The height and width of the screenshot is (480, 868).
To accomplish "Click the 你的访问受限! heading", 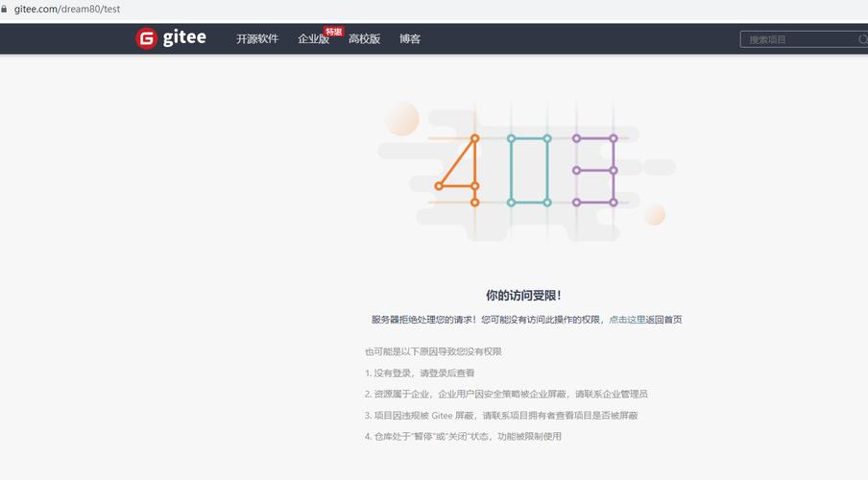I will [x=523, y=295].
